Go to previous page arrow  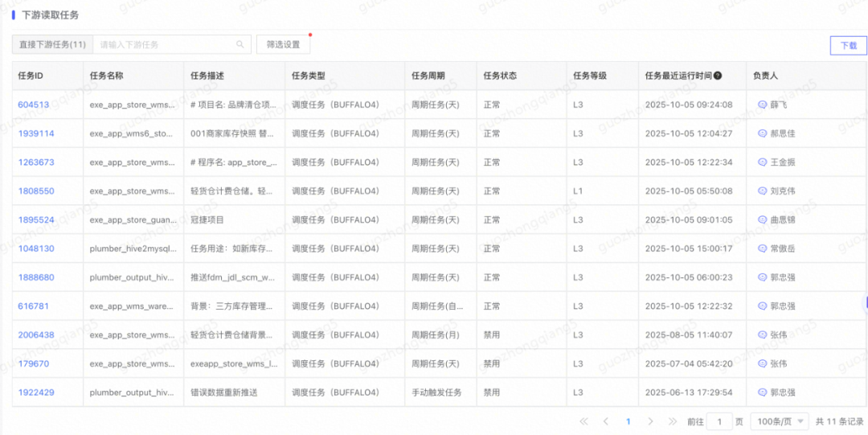(606, 421)
